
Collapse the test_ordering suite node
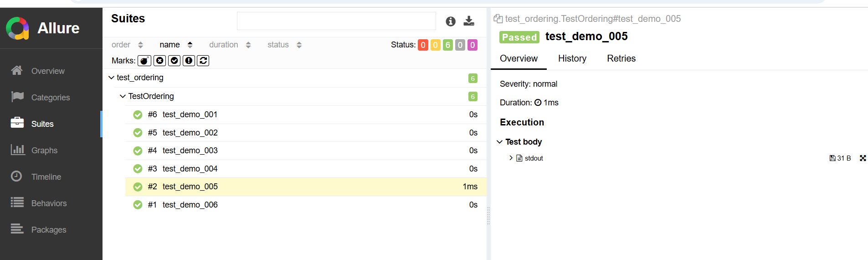coord(111,78)
